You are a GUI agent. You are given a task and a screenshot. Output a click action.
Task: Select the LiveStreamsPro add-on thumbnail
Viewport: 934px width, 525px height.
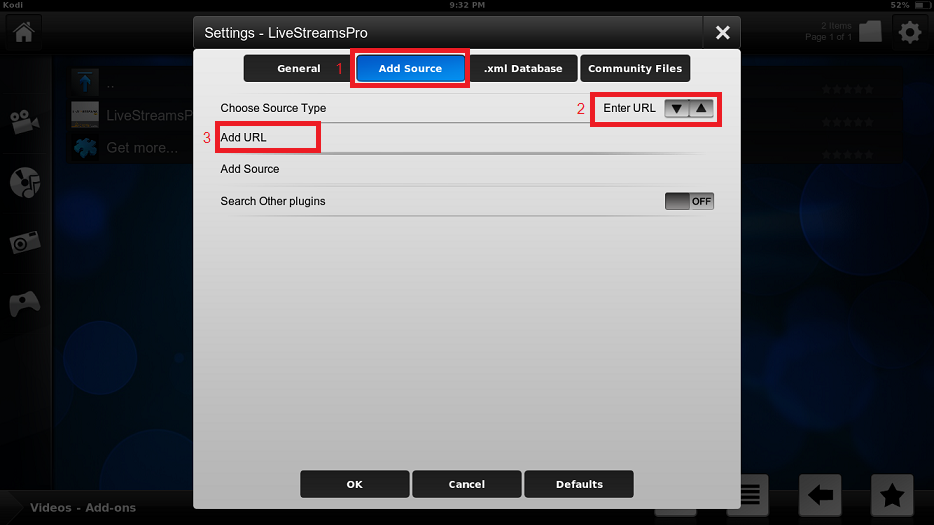click(85, 115)
